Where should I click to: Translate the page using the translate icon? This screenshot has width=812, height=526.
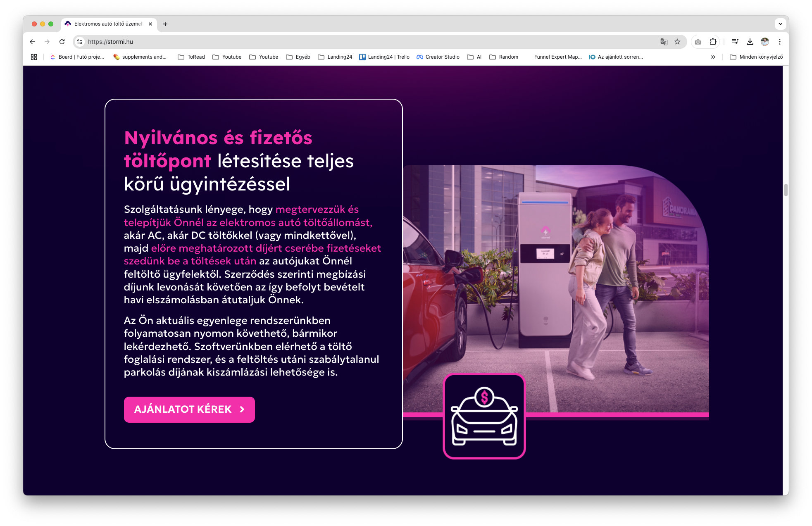click(x=664, y=42)
